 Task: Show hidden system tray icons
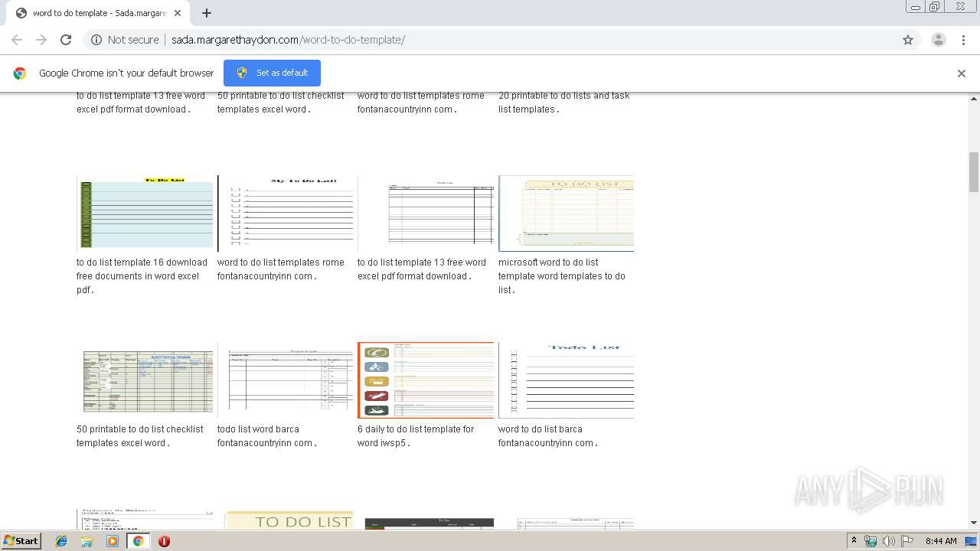pos(854,541)
